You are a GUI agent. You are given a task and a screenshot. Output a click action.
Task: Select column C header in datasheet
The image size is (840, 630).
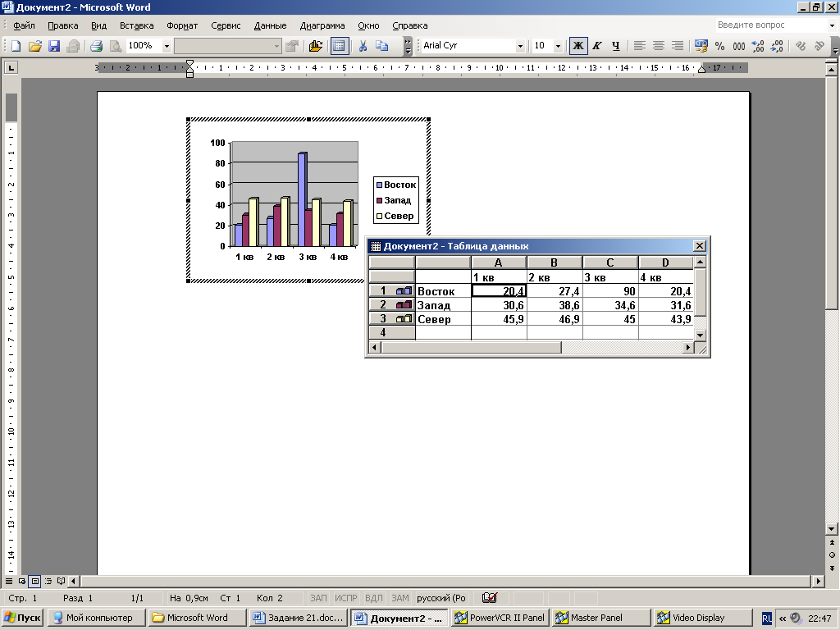click(609, 262)
